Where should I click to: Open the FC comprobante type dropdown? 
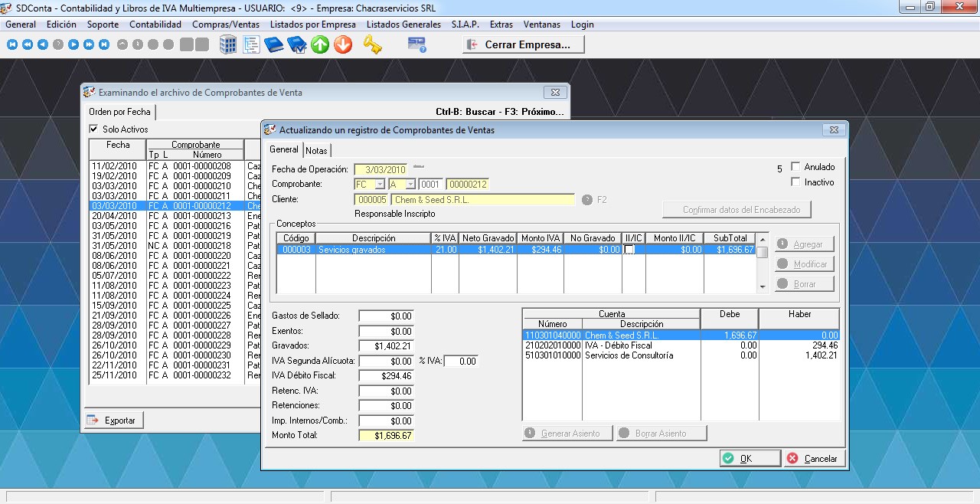pos(380,185)
